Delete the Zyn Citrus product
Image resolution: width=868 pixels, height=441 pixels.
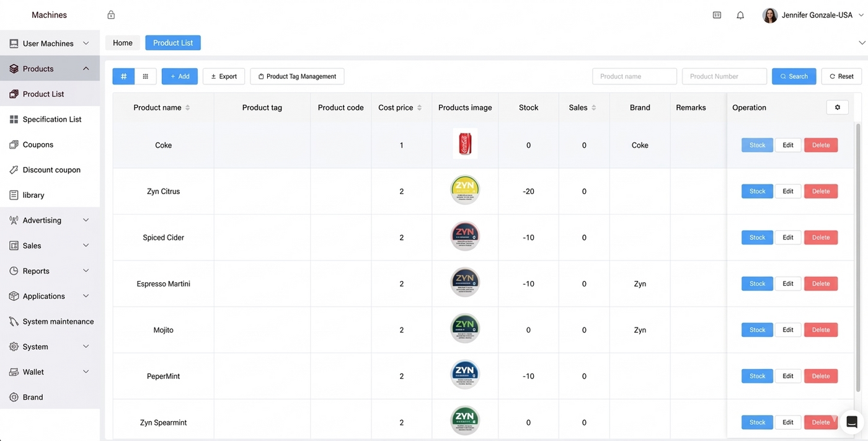click(820, 191)
